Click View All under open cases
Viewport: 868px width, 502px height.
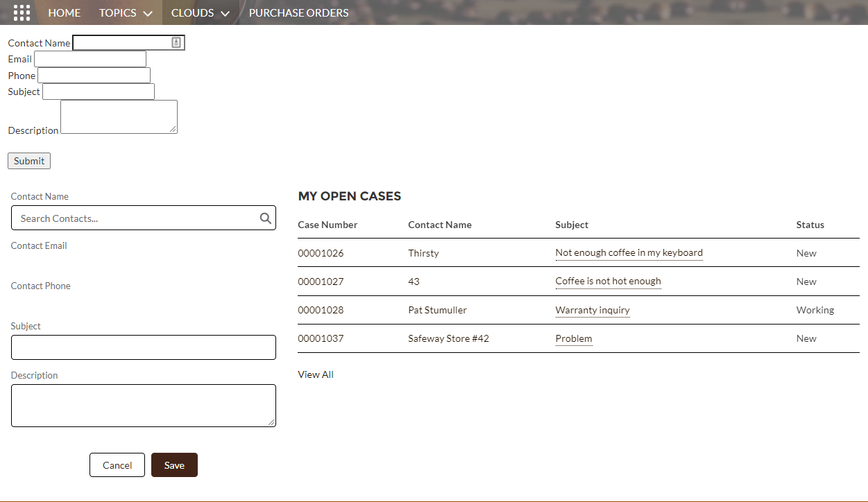(316, 374)
